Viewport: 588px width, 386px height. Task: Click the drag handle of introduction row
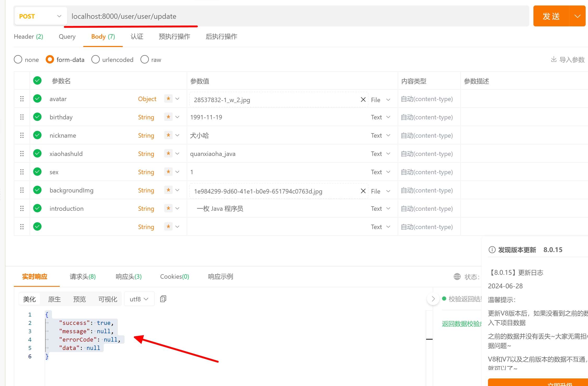tap(22, 208)
